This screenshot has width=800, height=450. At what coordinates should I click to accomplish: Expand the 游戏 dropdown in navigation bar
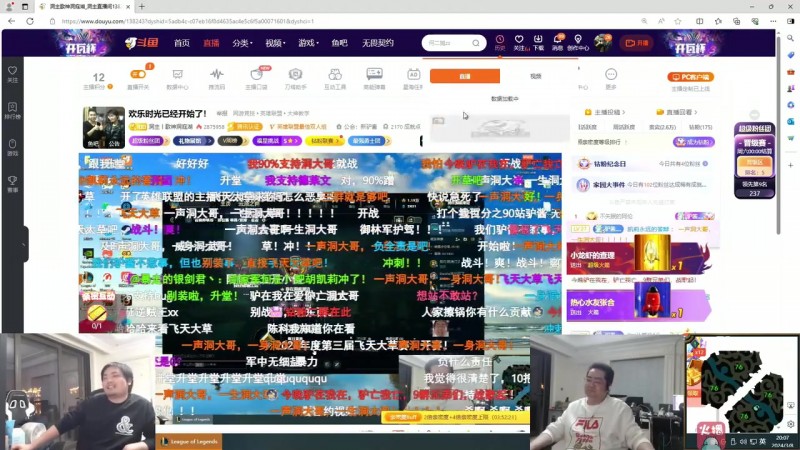coord(307,43)
